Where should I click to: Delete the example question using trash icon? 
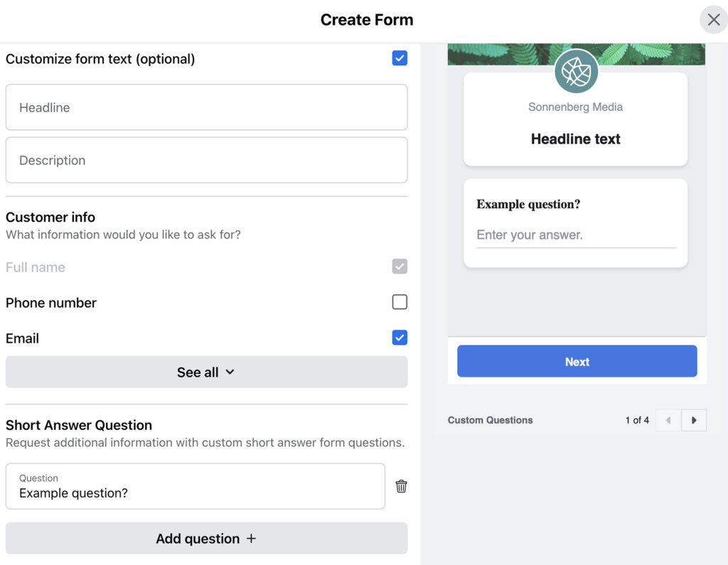click(x=401, y=486)
